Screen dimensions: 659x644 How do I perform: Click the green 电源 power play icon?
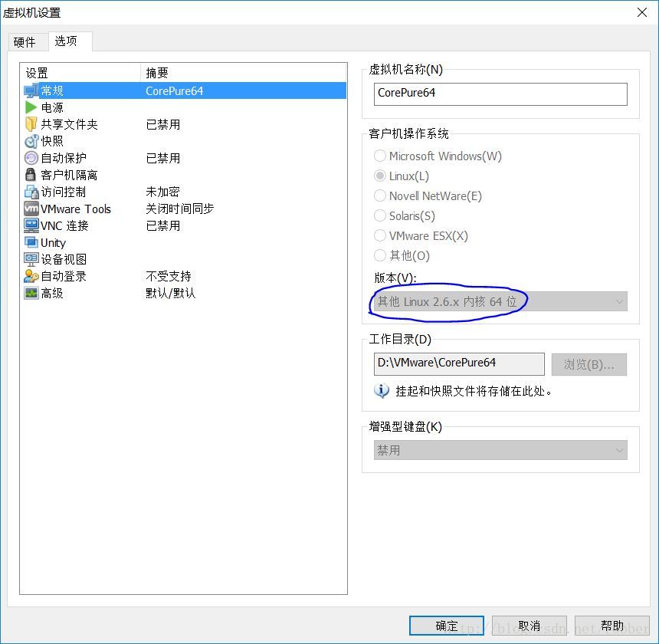coord(31,107)
